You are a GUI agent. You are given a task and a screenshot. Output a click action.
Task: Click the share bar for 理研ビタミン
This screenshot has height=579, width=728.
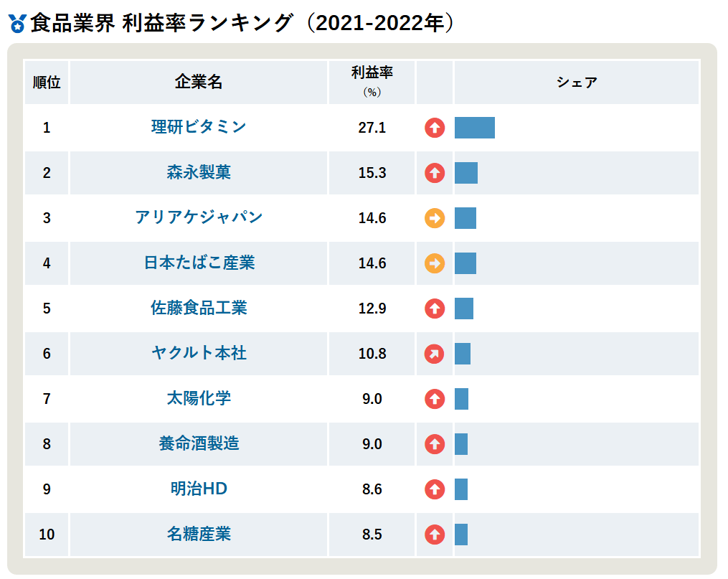tap(474, 128)
